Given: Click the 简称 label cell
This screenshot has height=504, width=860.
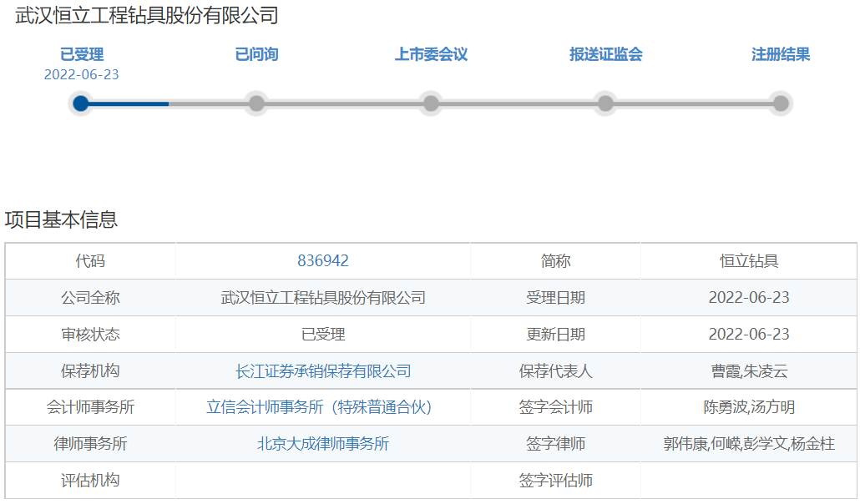Looking at the screenshot, I should pyautogui.click(x=555, y=261).
